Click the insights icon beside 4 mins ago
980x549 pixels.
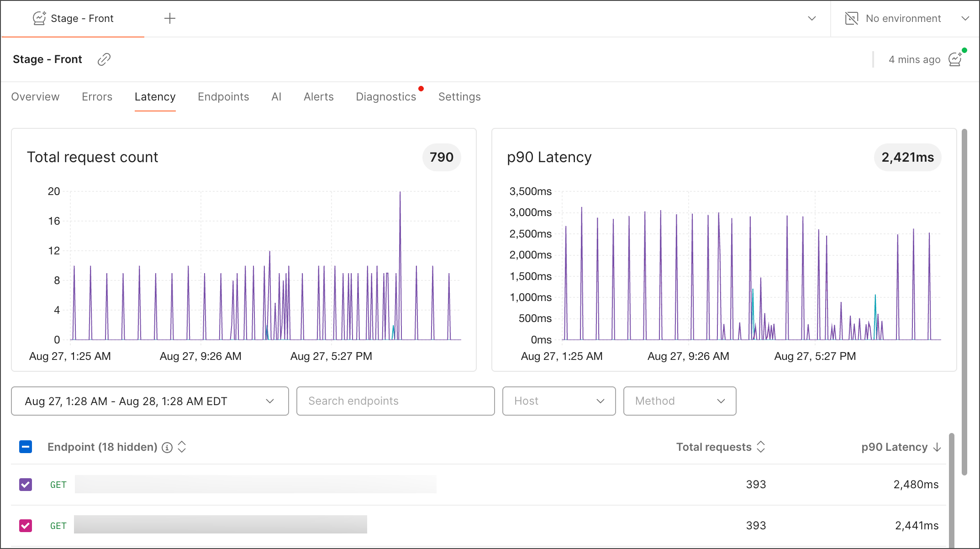click(955, 59)
